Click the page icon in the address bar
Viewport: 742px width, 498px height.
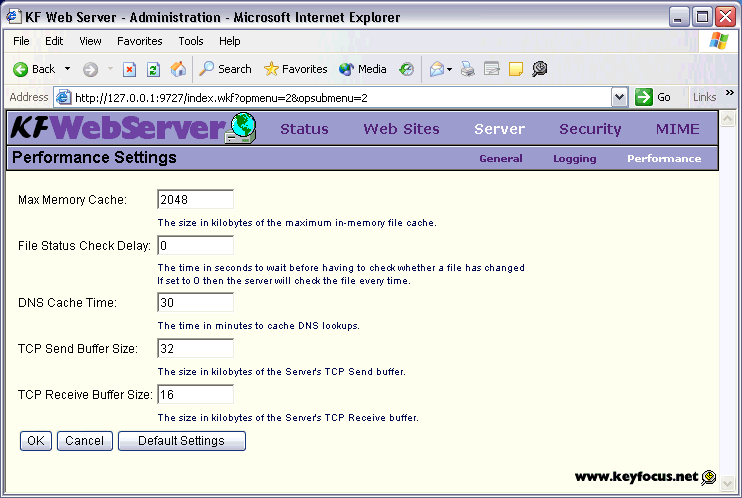[63, 98]
